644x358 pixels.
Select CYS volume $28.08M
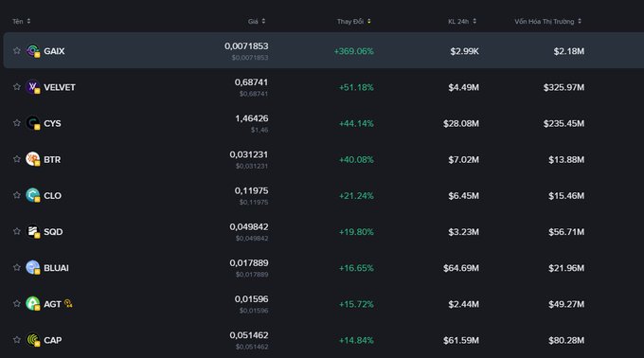pos(461,123)
